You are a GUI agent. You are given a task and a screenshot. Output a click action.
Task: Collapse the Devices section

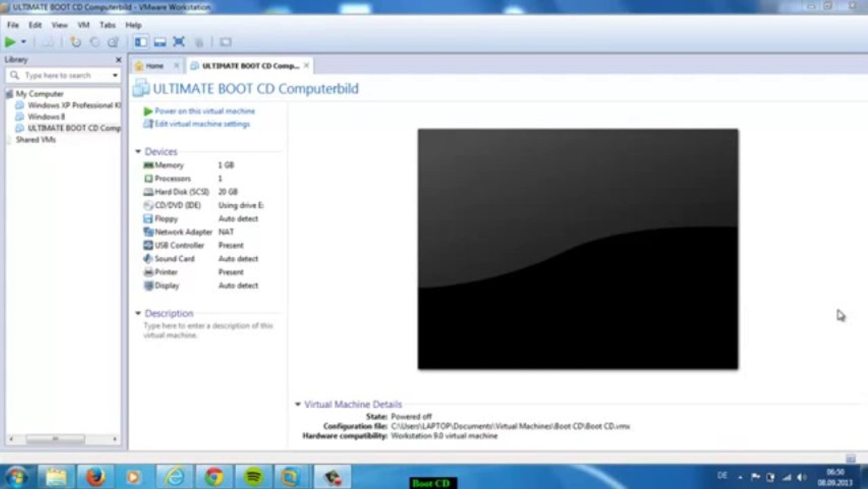138,152
